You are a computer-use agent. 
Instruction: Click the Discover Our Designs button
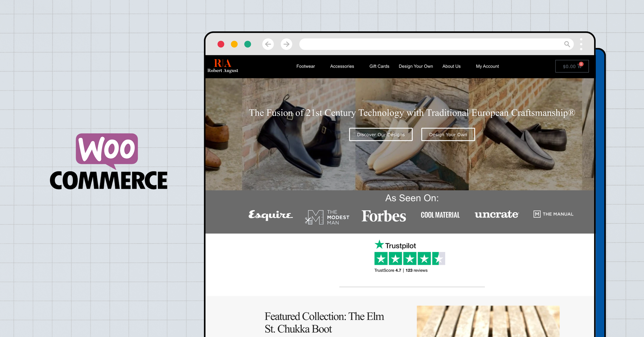click(x=381, y=135)
